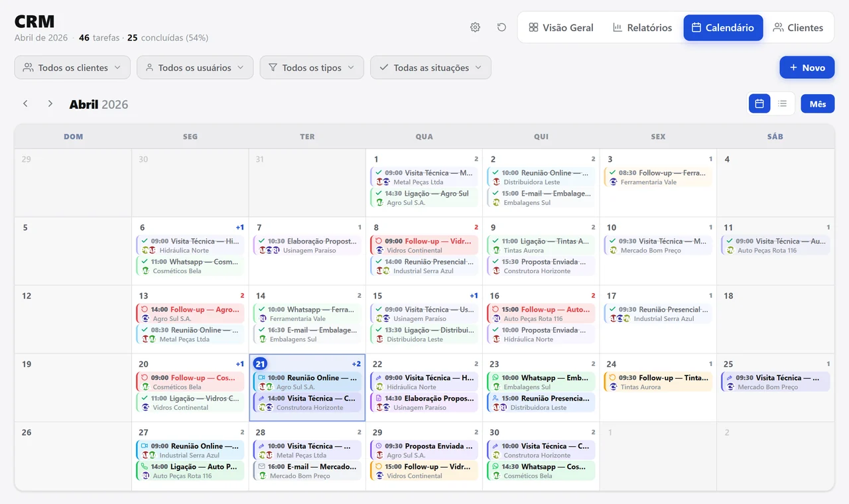The height and width of the screenshot is (504, 849).
Task: Click people icon on 15:00 Reunião Presencial day 23
Action: click(x=495, y=399)
